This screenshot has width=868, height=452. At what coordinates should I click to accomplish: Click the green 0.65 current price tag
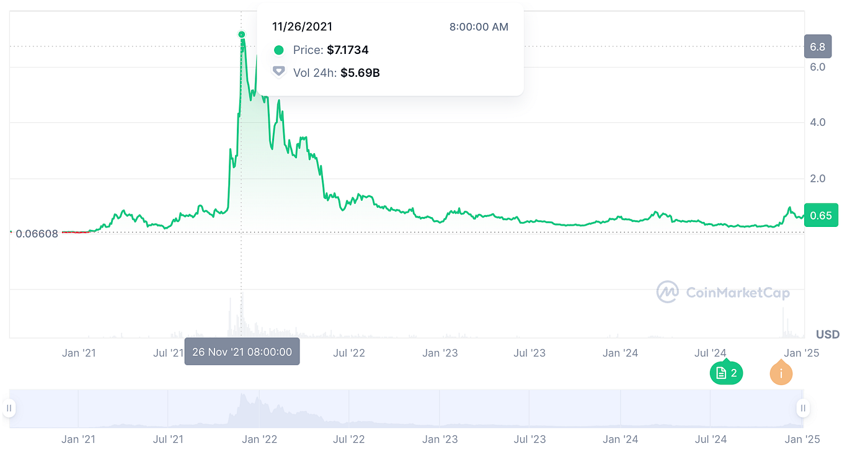tap(821, 215)
